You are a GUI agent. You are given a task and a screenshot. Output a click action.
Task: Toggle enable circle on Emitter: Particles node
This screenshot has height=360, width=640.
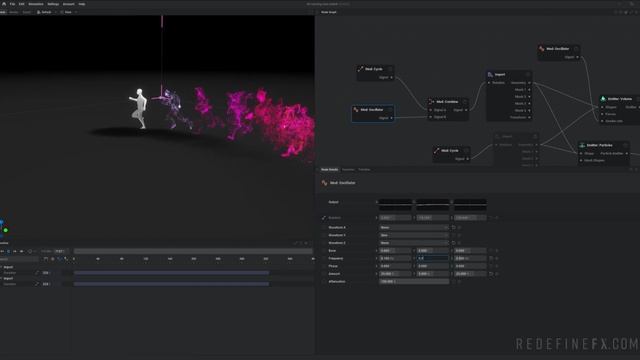click(625, 145)
